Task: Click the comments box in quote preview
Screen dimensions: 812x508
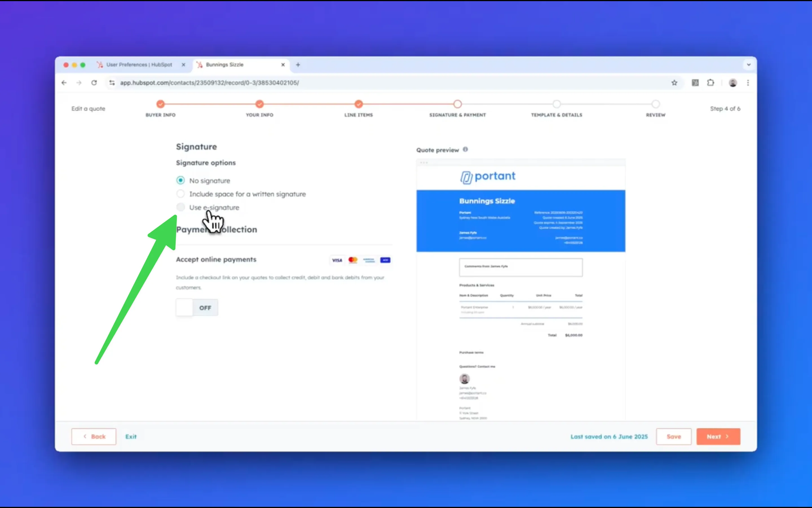Action: (x=521, y=268)
